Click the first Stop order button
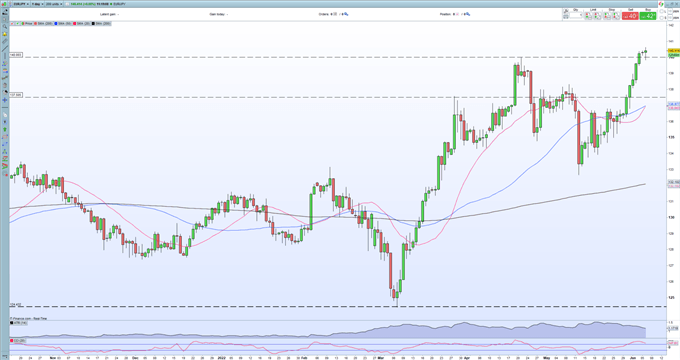 (607, 16)
